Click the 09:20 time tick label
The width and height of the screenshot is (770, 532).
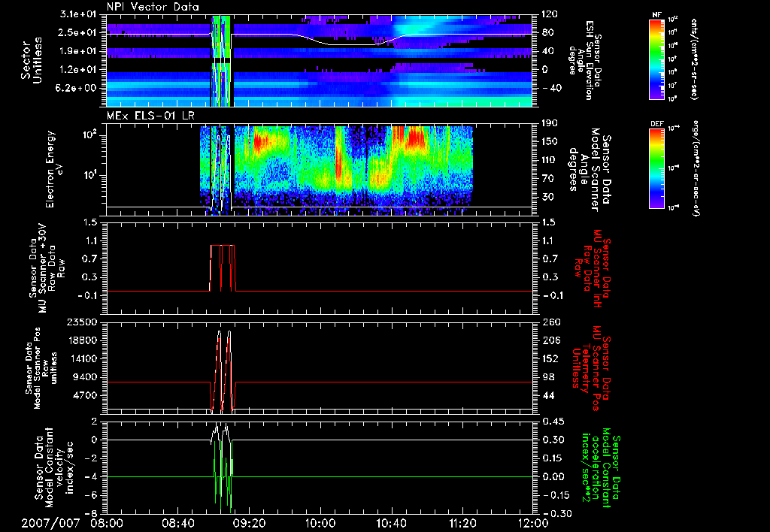pos(249,523)
